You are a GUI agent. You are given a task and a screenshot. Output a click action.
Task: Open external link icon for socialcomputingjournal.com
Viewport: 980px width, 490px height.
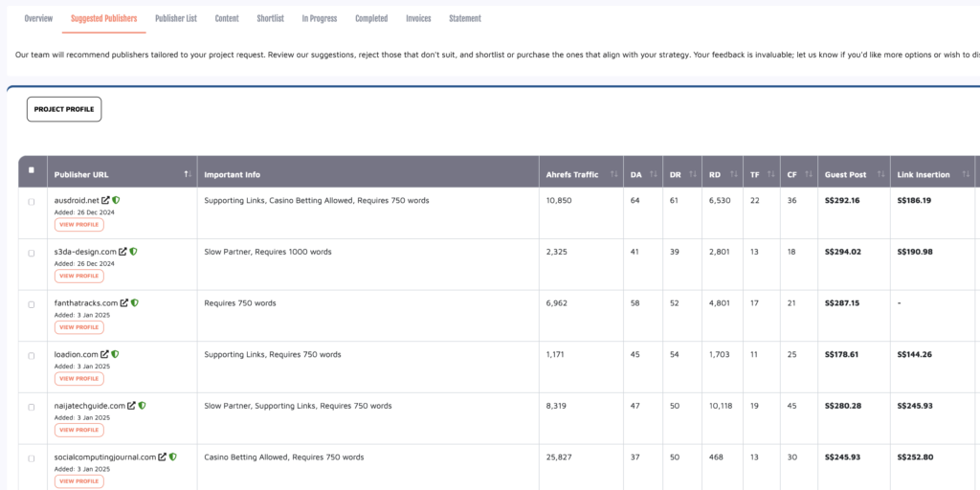click(x=163, y=457)
